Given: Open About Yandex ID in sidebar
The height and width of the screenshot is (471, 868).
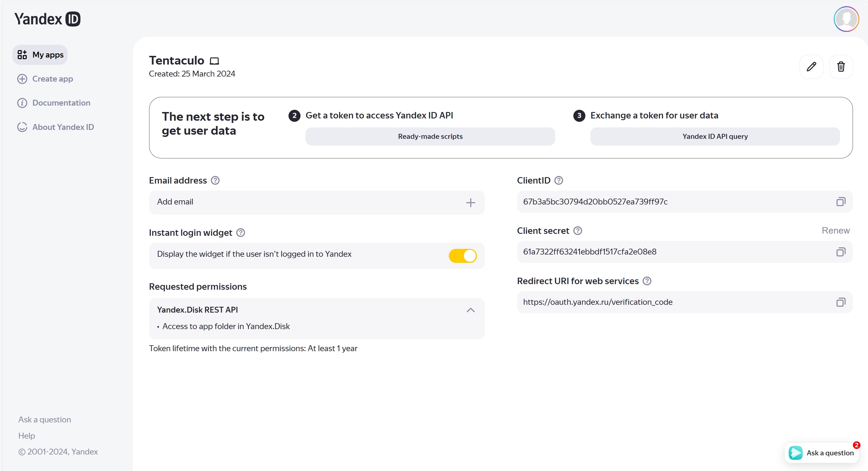Looking at the screenshot, I should 56,127.
